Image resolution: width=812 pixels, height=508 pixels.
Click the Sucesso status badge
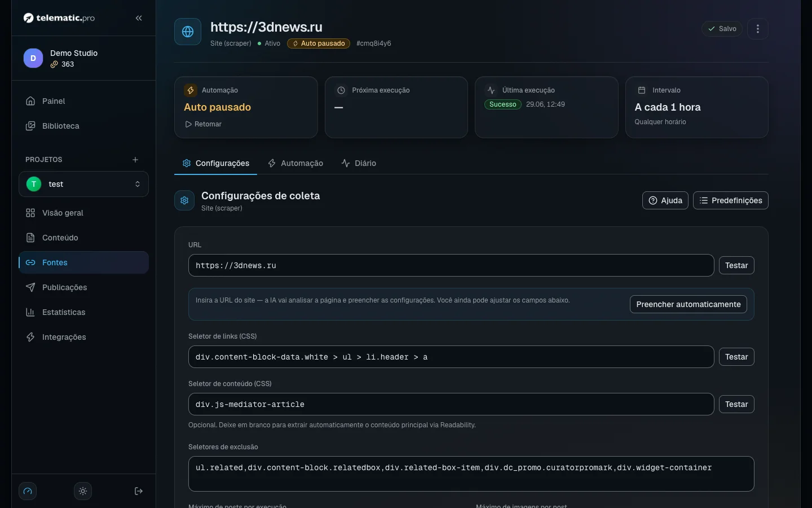[502, 104]
